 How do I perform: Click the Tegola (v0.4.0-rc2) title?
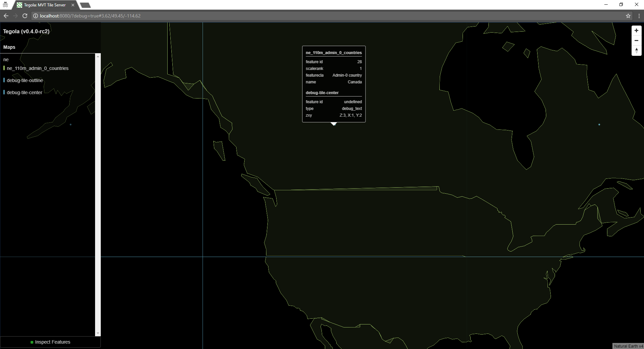pos(26,31)
